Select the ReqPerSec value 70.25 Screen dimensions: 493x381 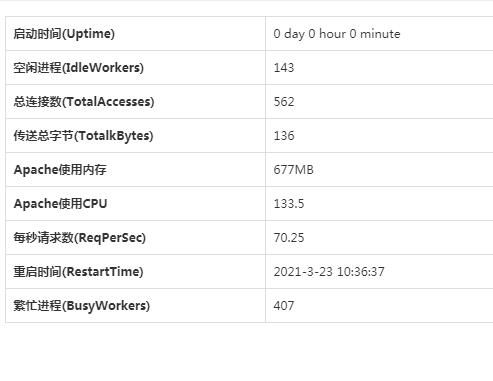click(289, 238)
